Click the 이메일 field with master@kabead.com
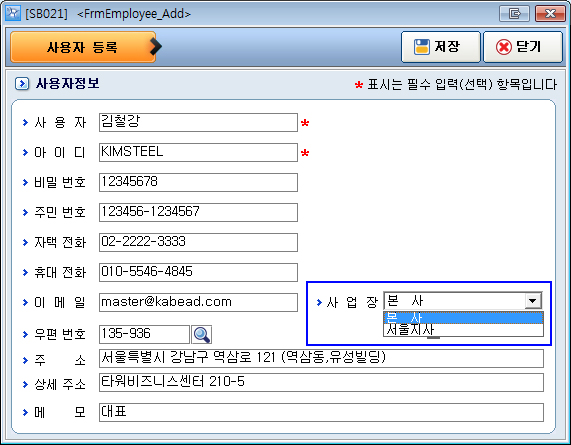The width and height of the screenshot is (571, 445). point(198,302)
